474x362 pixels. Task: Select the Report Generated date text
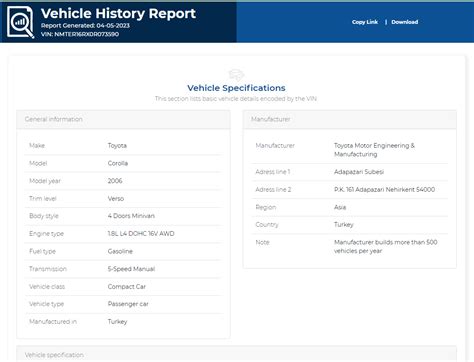(x=85, y=26)
